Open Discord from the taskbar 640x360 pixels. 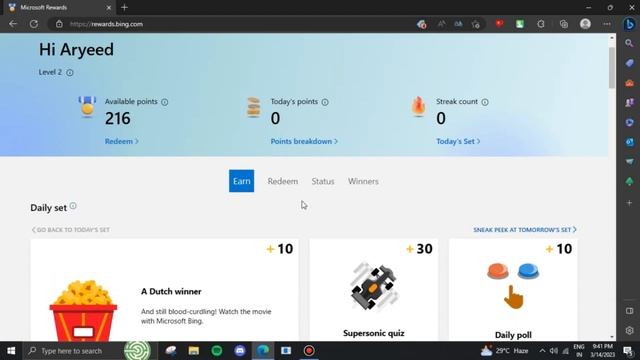click(x=240, y=351)
